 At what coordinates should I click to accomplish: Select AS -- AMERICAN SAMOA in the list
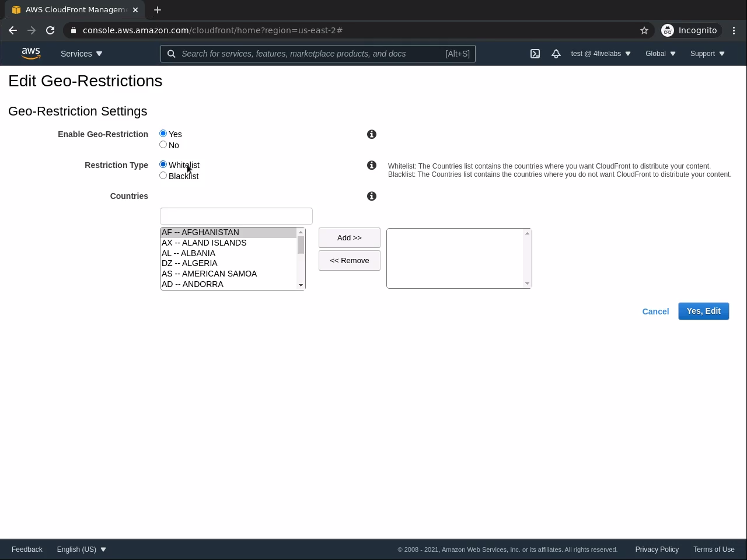click(229, 274)
